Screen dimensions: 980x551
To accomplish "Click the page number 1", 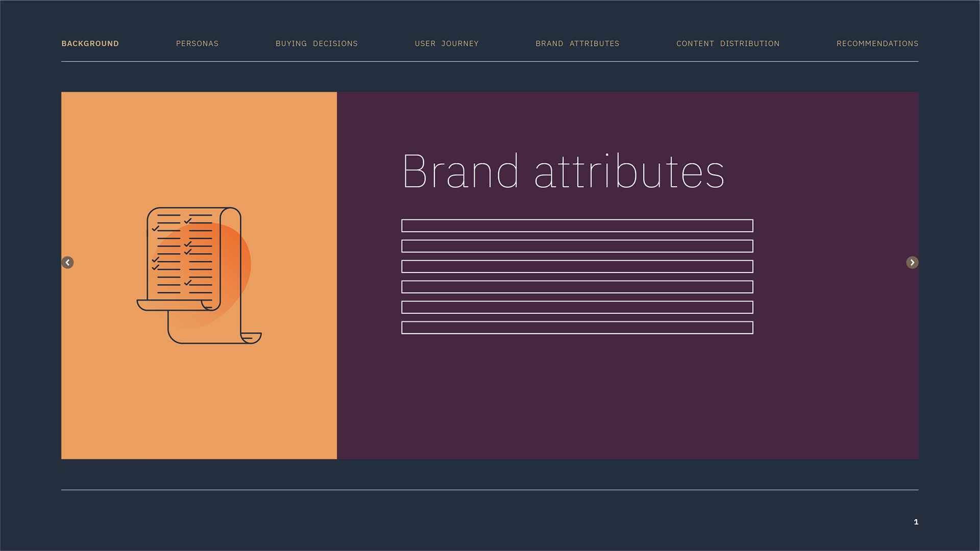I will (916, 521).
